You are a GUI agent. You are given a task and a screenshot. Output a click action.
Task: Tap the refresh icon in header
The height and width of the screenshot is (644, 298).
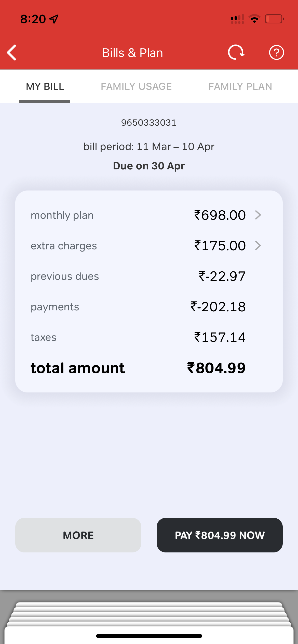tap(236, 52)
